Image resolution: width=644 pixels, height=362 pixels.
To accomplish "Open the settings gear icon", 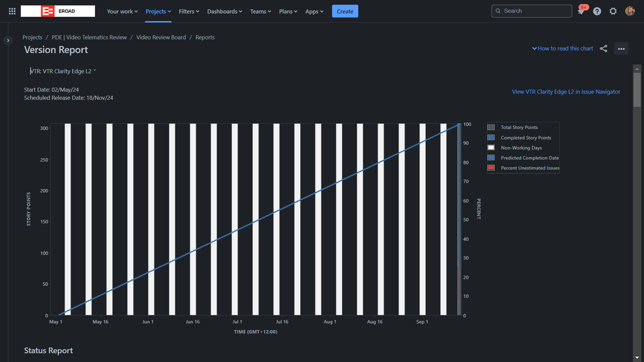I will [x=613, y=11].
